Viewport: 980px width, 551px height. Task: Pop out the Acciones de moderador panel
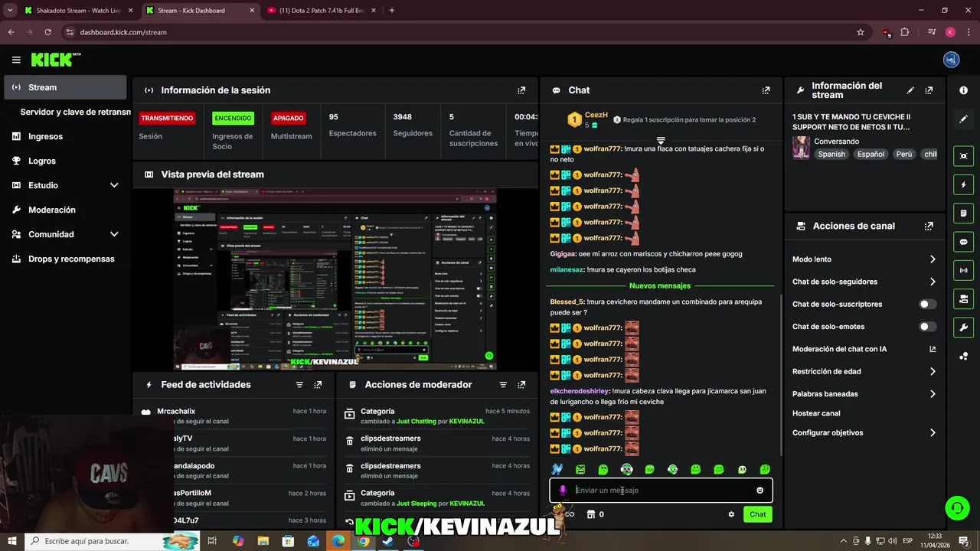pos(521,385)
